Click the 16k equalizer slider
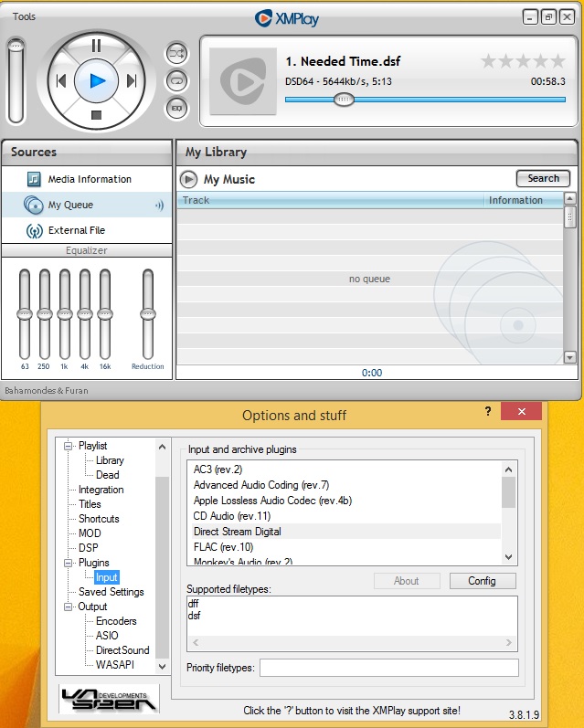The height and width of the screenshot is (728, 584). click(105, 314)
